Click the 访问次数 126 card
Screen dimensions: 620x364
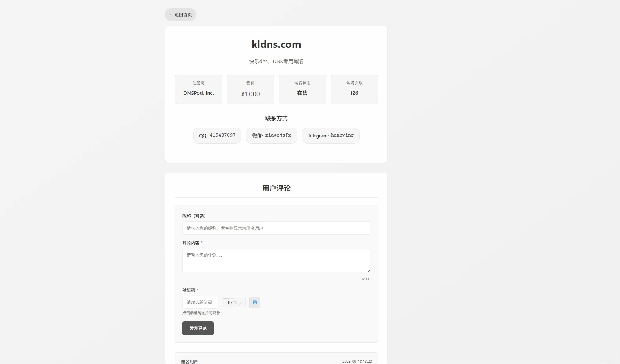(x=354, y=89)
